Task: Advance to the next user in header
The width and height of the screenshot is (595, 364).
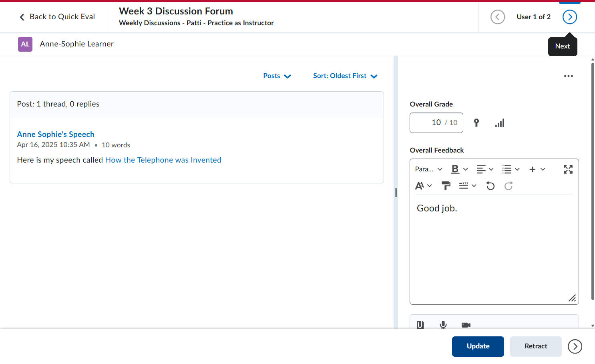Action: click(570, 17)
